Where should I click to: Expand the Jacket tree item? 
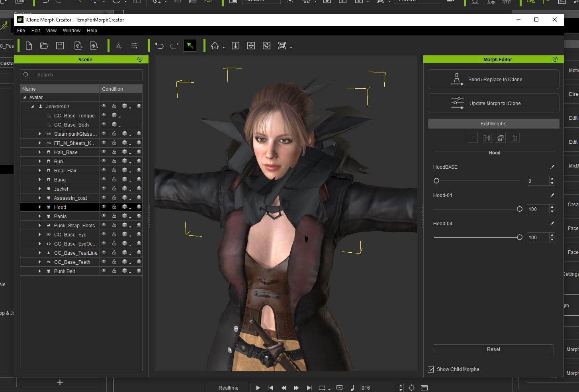click(x=39, y=189)
